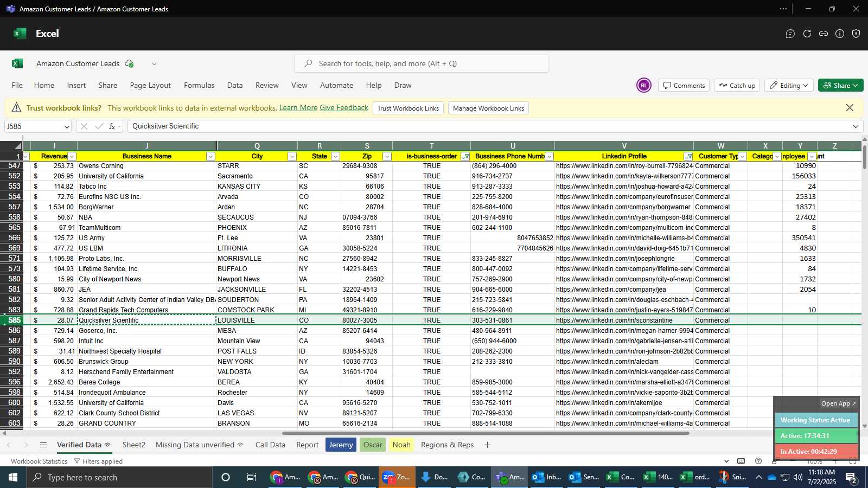Open Task View on taskbar
Viewport: 868px width, 488px height.
pos(251,477)
